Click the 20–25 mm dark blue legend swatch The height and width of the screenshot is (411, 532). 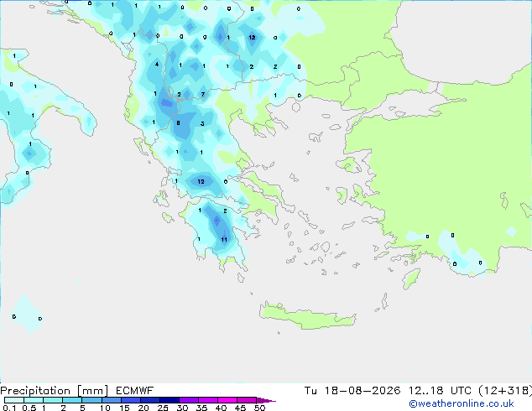pos(149,400)
